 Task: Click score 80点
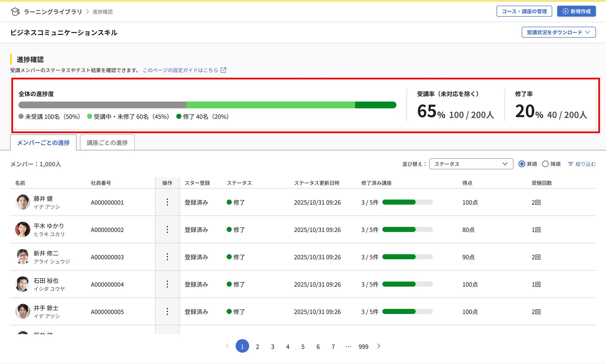(x=468, y=230)
